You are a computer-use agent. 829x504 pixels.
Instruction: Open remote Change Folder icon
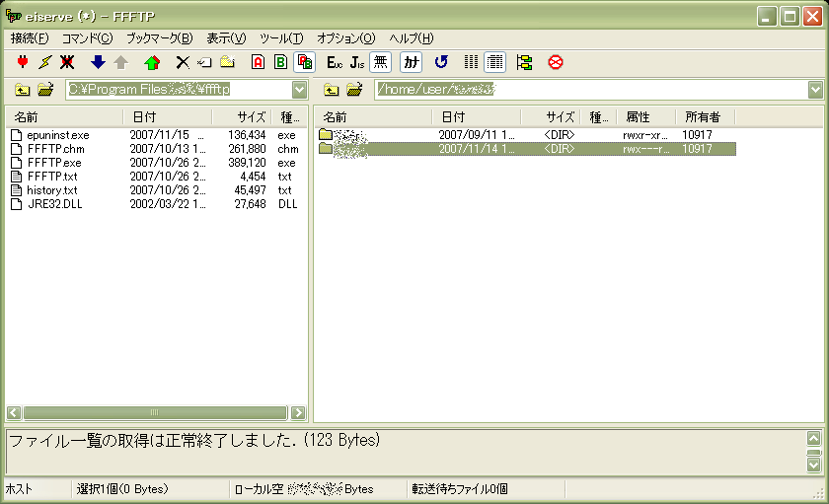(x=354, y=90)
